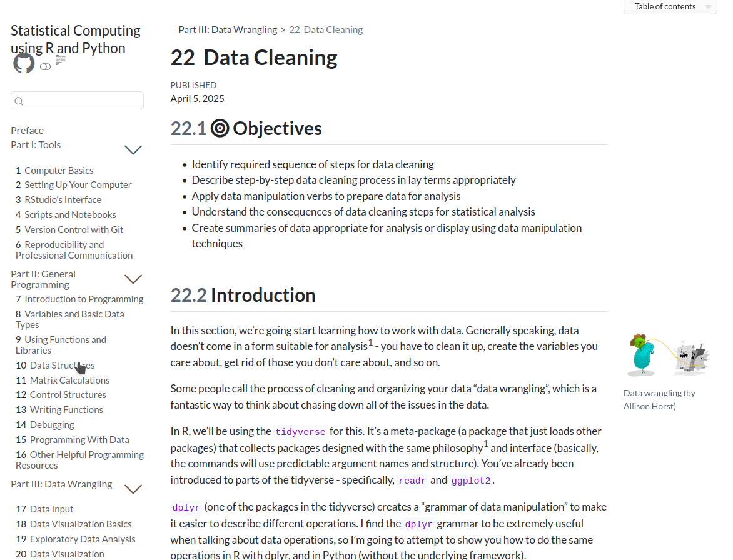Screen dimensions: 733x560
Task: Collapse the Part III: Data Wrangling section
Action: tap(133, 489)
